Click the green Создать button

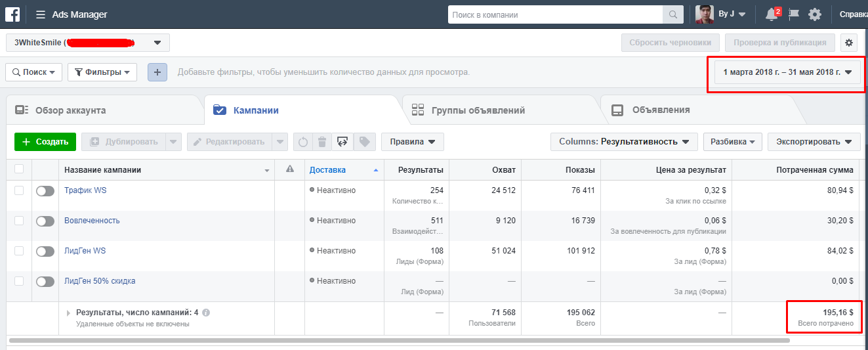tap(45, 142)
